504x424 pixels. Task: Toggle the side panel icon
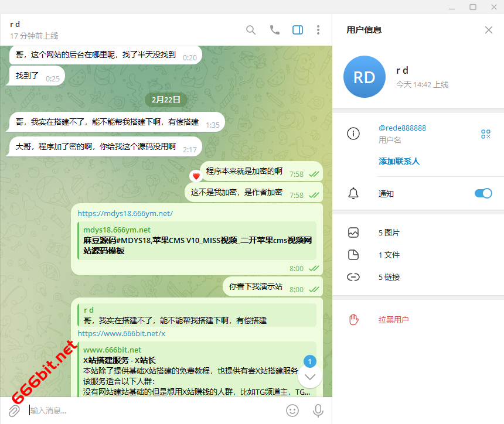298,30
